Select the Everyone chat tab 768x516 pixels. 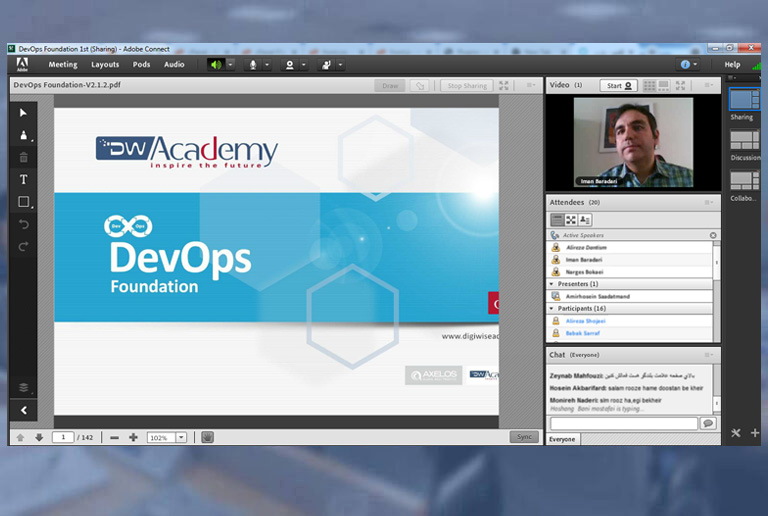(x=562, y=439)
